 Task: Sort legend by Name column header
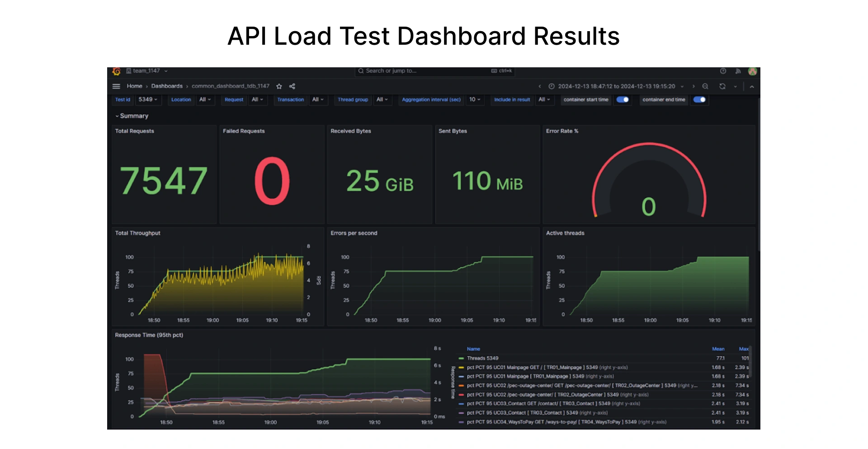473,349
